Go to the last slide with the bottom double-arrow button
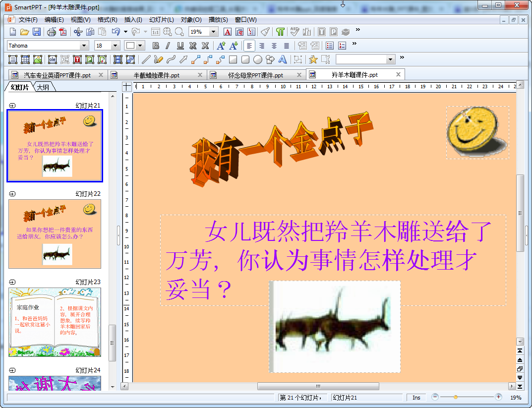The width and height of the screenshot is (532, 408). tap(520, 386)
